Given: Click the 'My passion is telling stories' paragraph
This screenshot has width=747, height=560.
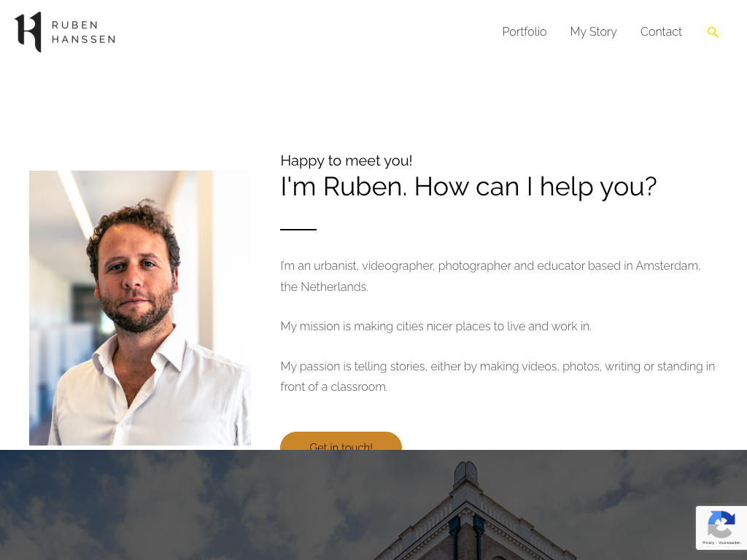Looking at the screenshot, I should 498,376.
